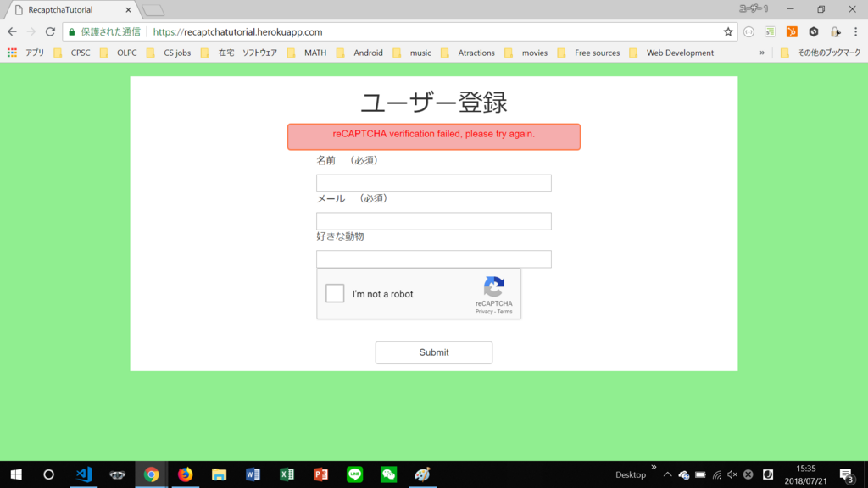868x488 pixels.
Task: Expand the hidden bookmarks chevron
Action: 760,52
